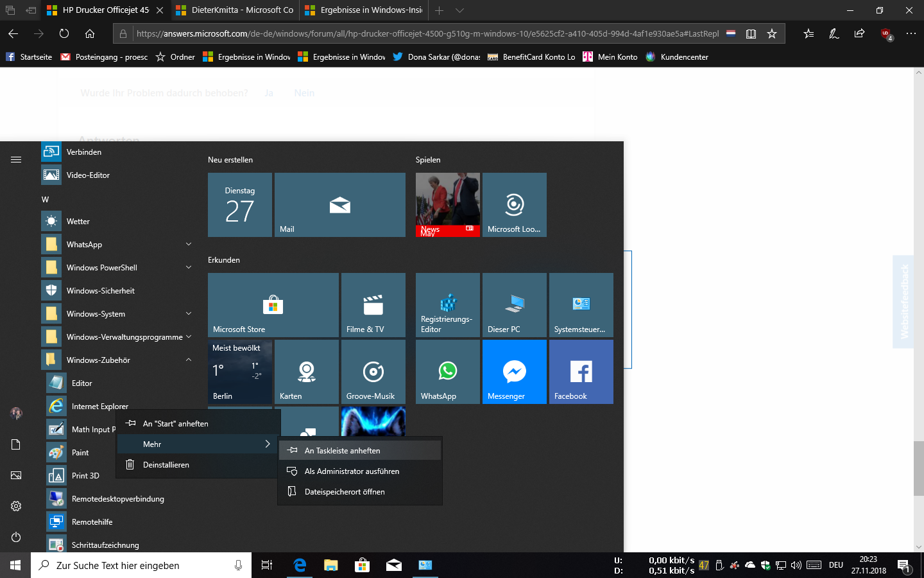Open the Groove-Musik tile

(373, 372)
